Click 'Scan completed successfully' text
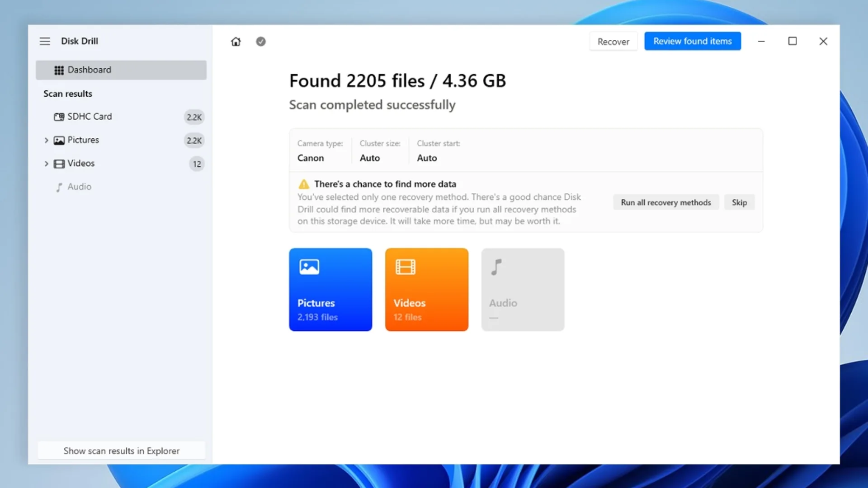 click(373, 105)
